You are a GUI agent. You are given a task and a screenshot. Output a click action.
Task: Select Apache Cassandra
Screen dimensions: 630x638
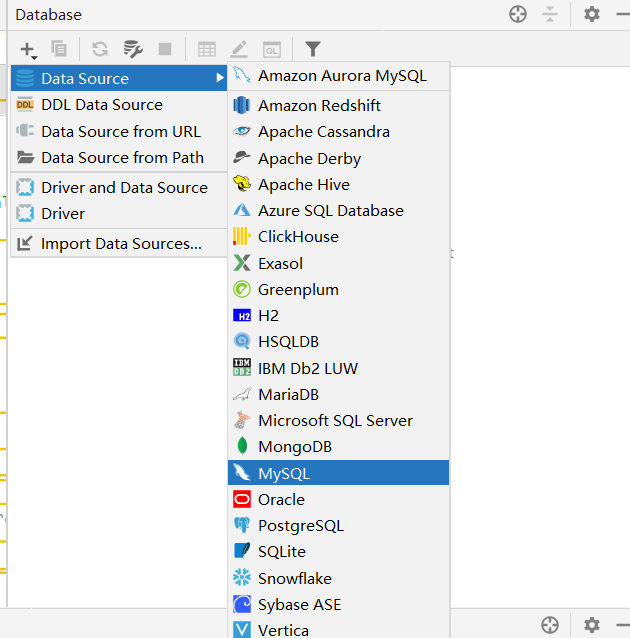(339, 132)
